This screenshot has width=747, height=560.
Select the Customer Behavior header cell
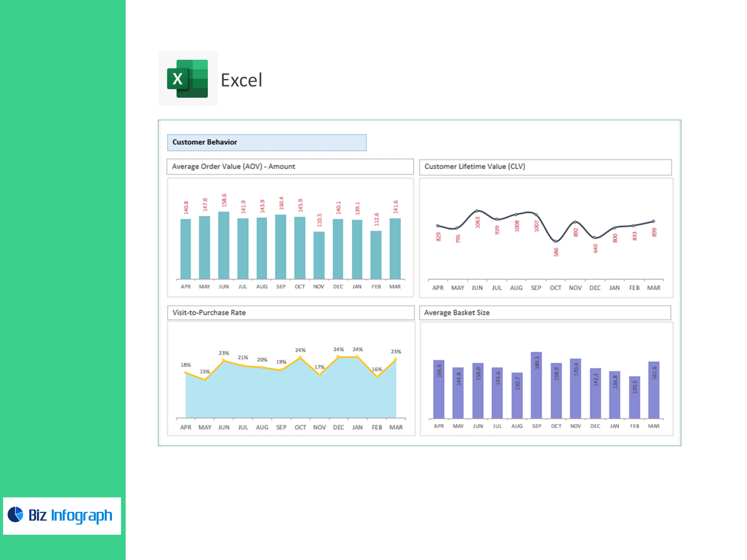[x=267, y=142]
